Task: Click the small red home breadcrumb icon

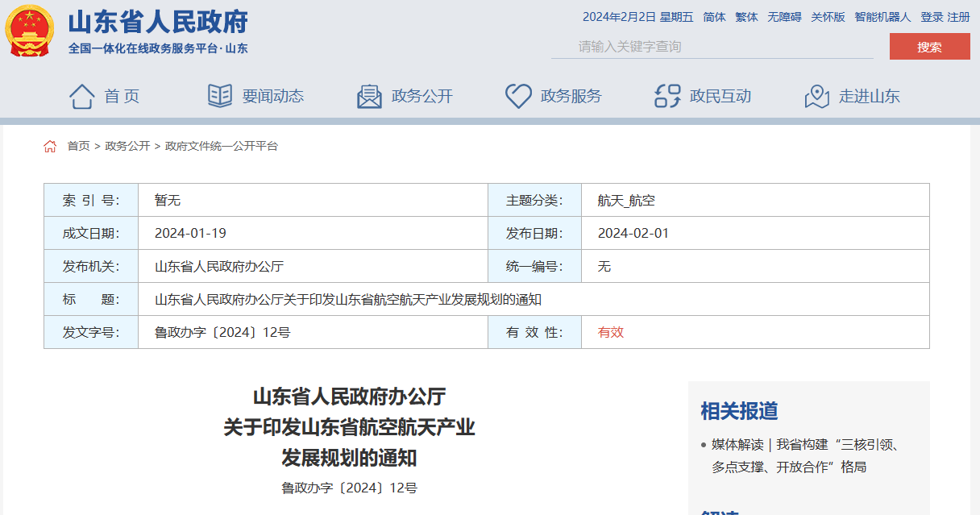Action: 50,146
